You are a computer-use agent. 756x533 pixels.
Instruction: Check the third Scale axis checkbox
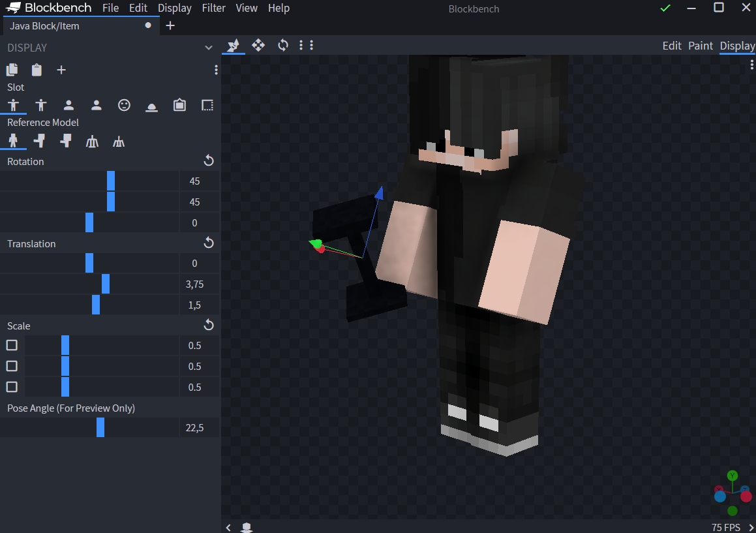pyautogui.click(x=12, y=387)
